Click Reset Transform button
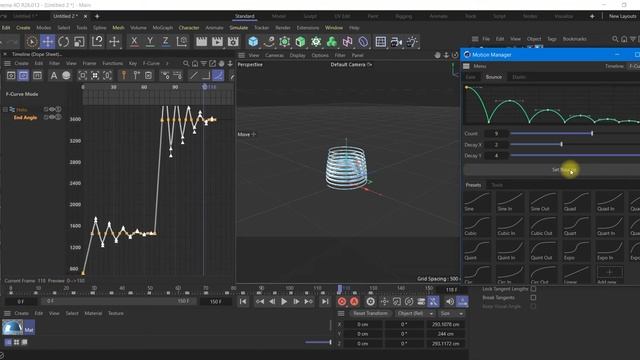Screen dimensions: 640x360 (x=370, y=313)
